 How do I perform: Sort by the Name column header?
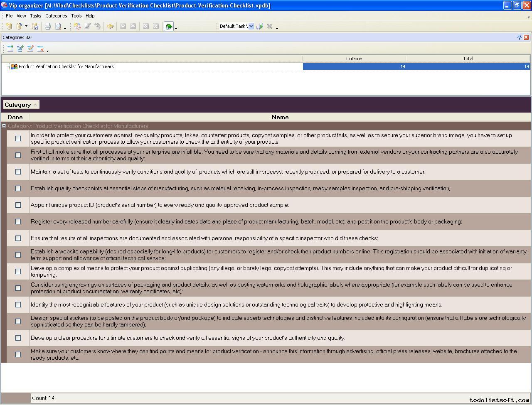pyautogui.click(x=280, y=117)
